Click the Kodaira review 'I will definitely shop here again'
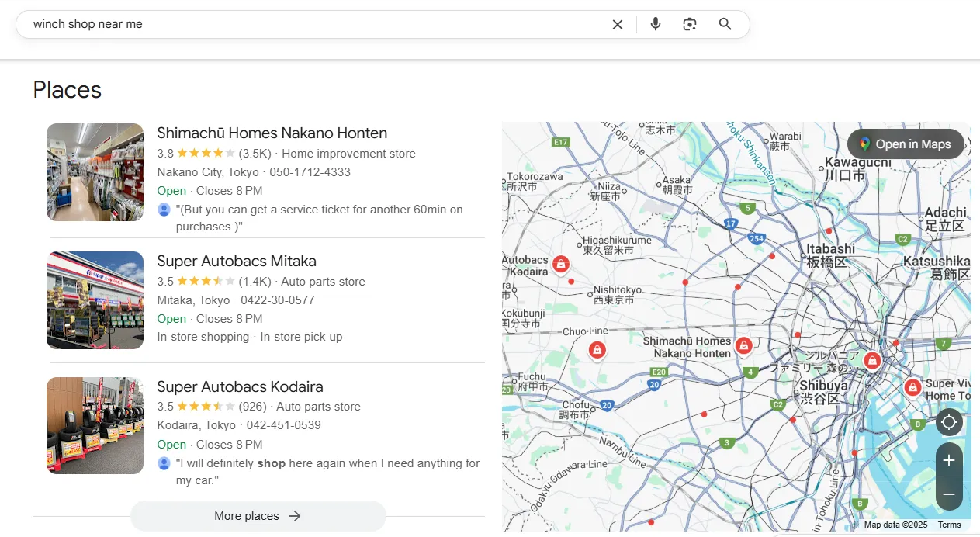980x537 pixels. [328, 472]
